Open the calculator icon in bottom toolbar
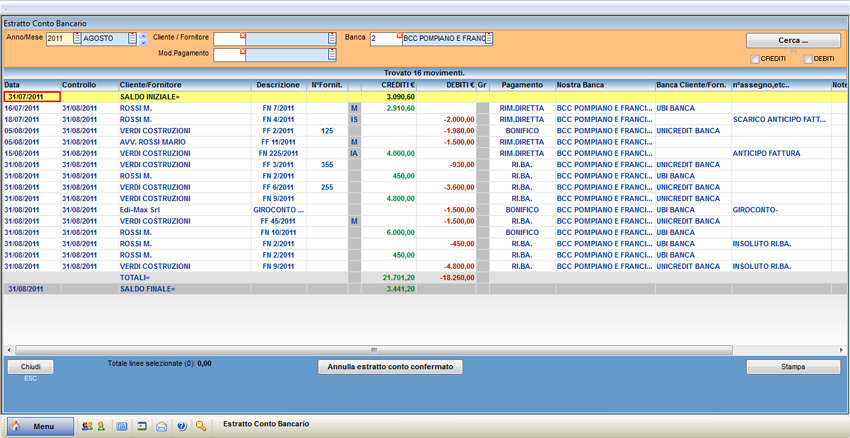The image size is (850, 438). coord(122,426)
